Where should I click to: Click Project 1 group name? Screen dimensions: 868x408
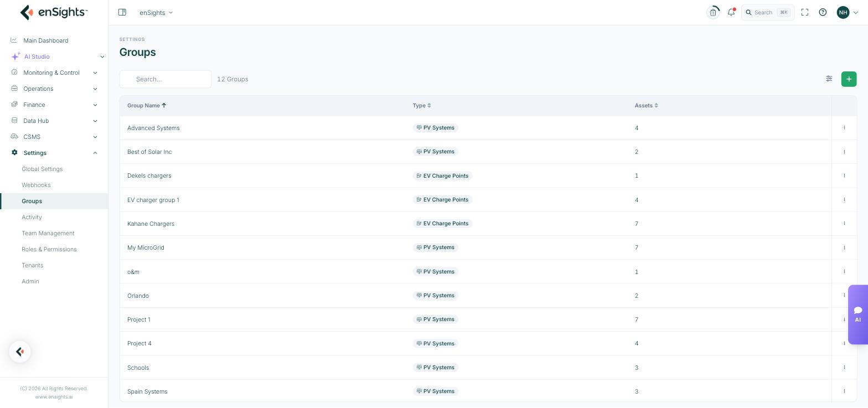139,319
